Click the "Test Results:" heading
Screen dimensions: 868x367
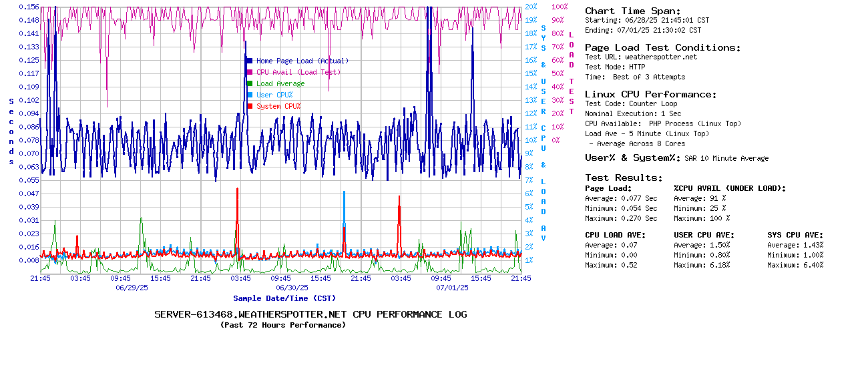pyautogui.click(x=624, y=177)
